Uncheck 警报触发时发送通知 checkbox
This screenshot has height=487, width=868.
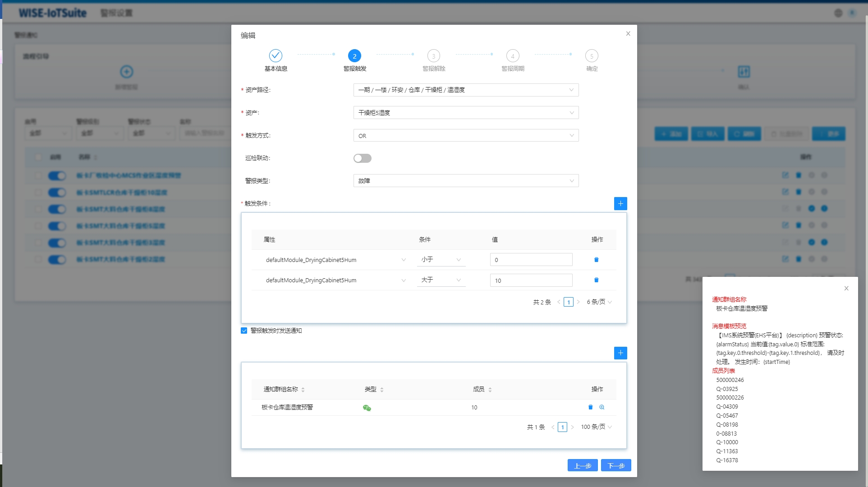pyautogui.click(x=244, y=331)
